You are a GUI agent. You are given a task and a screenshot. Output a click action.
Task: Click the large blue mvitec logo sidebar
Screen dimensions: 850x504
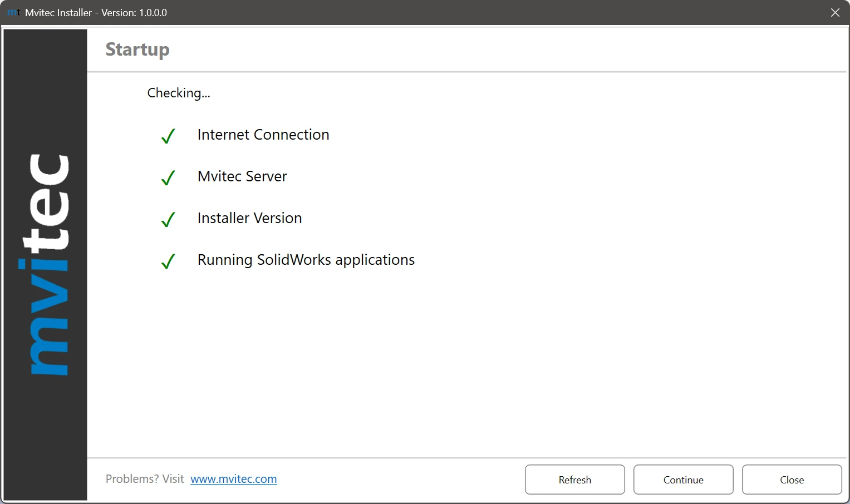point(45,261)
